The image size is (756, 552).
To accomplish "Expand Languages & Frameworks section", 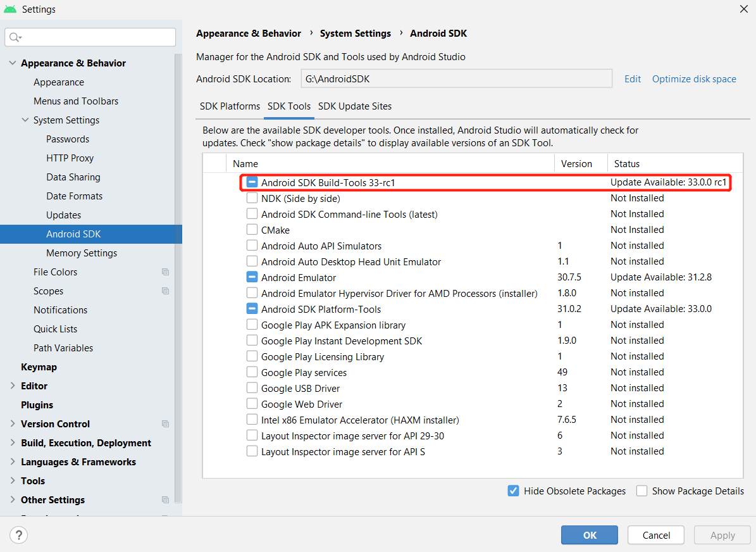I will point(13,461).
